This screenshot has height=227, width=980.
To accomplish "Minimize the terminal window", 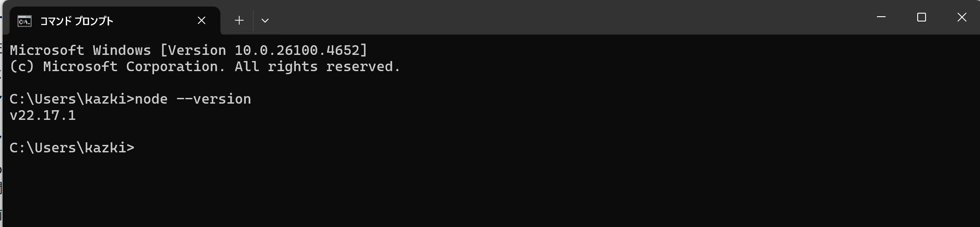I will click(x=881, y=17).
